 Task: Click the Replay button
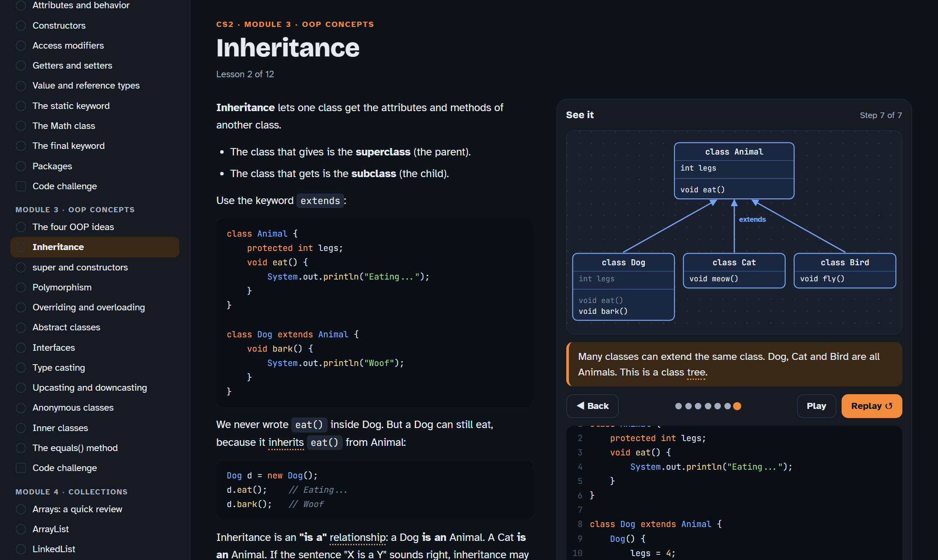pyautogui.click(x=872, y=406)
